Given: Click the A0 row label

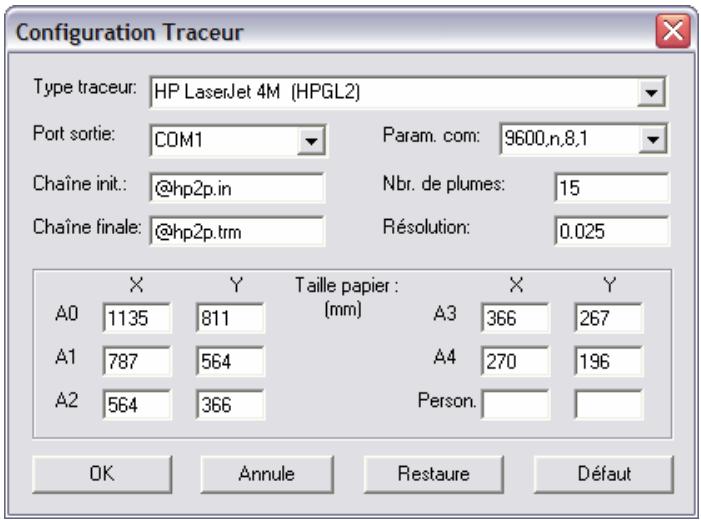Looking at the screenshot, I should pyautogui.click(x=67, y=314).
